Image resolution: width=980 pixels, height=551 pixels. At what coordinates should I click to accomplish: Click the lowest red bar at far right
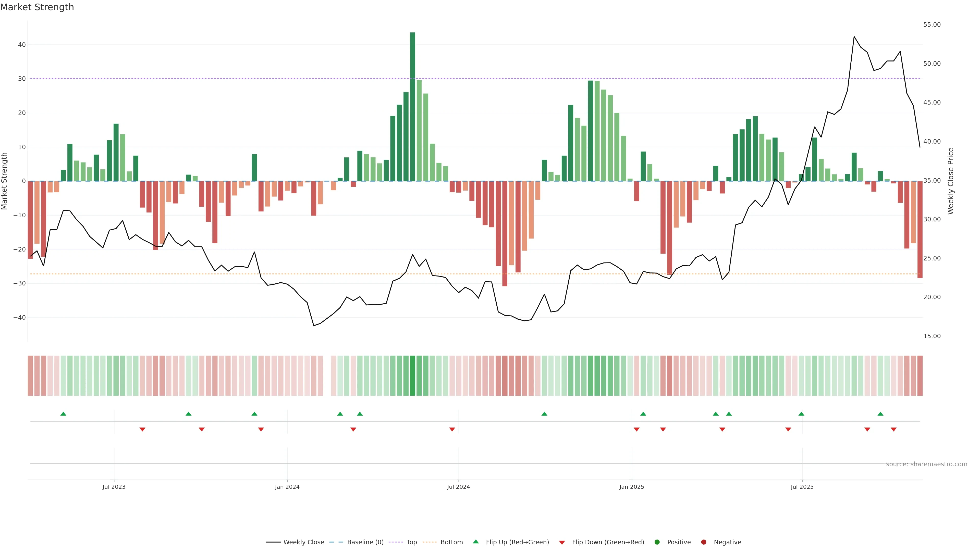pos(920,229)
